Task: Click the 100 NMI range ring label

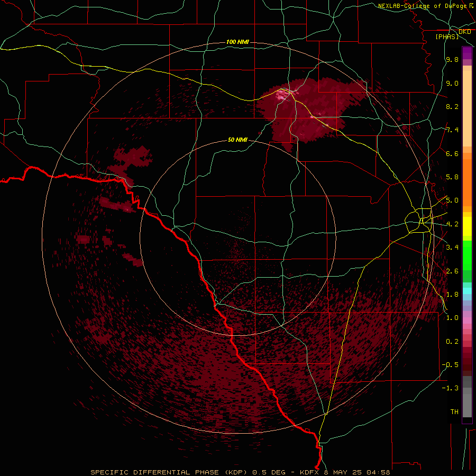Action: [x=237, y=42]
